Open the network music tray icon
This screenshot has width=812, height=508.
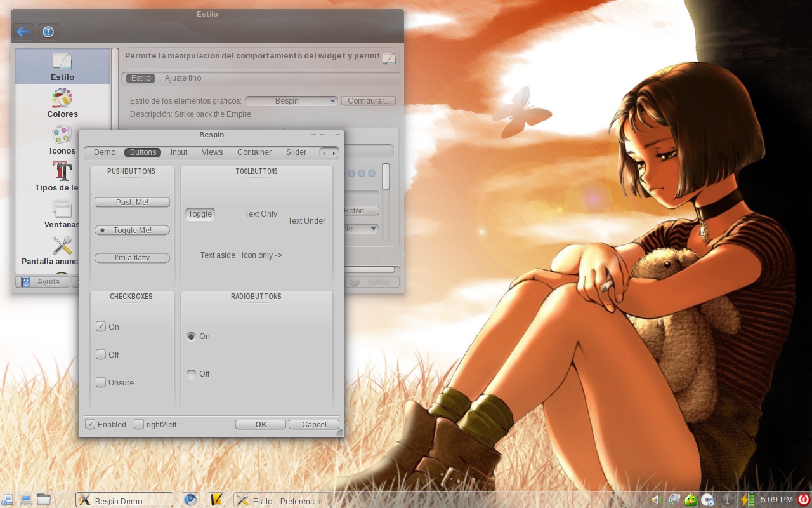[674, 500]
